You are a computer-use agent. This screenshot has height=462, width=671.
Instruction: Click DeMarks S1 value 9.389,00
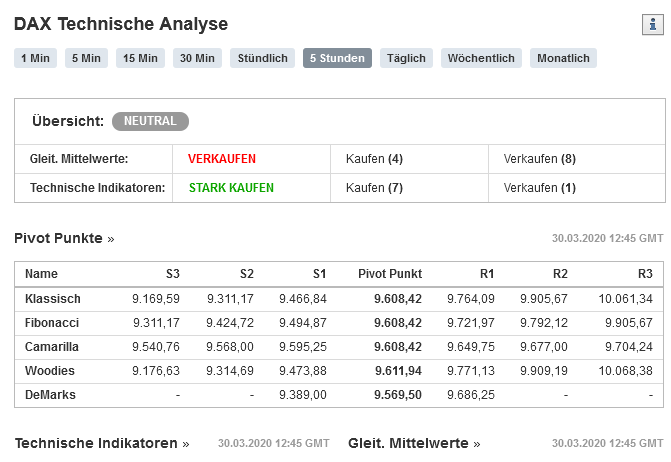[x=303, y=394]
